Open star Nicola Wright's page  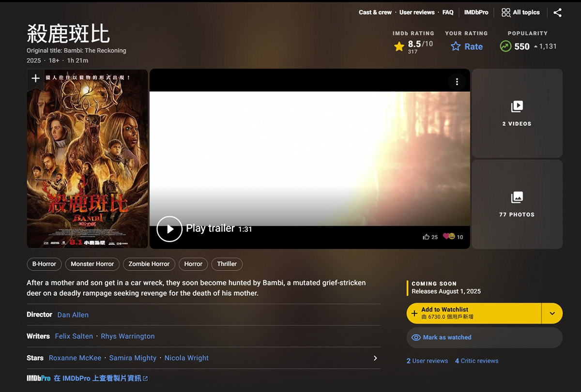[186, 358]
